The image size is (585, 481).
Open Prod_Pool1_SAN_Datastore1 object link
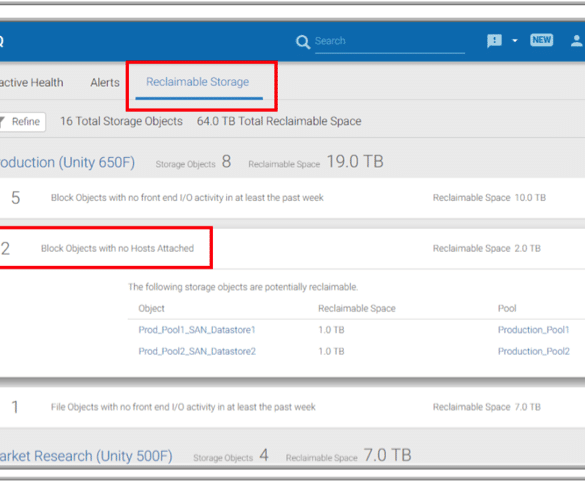coord(197,330)
